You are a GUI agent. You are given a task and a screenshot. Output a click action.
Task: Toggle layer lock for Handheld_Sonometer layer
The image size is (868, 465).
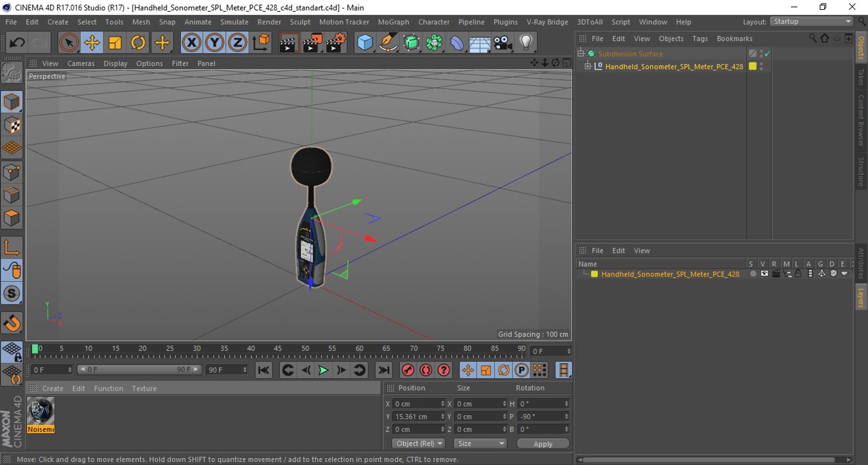798,274
